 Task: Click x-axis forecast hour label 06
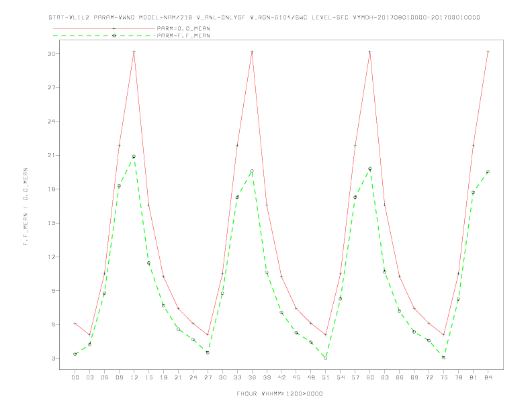point(105,377)
